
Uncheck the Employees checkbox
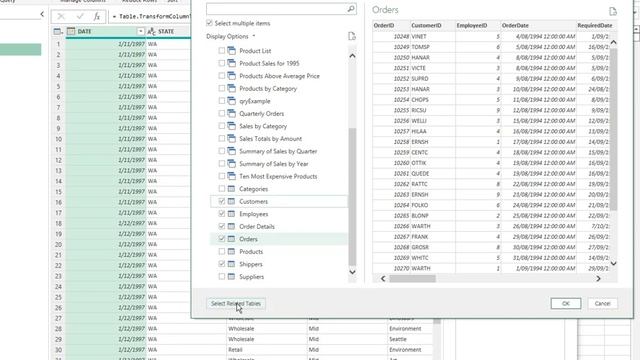(x=222, y=214)
